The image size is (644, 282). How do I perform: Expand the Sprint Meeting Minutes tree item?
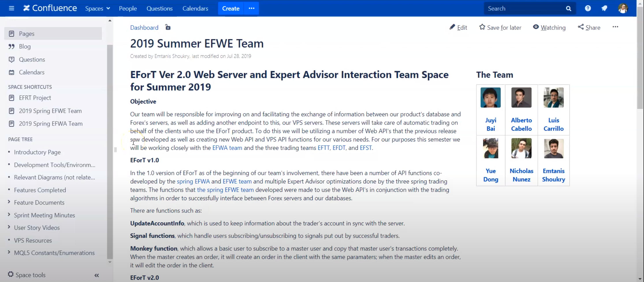(9, 214)
